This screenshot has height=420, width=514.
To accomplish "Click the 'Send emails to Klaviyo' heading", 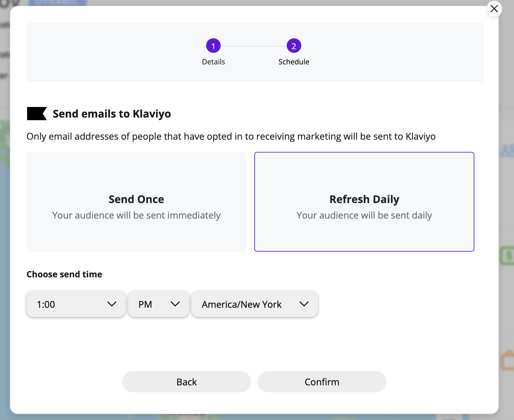I will coord(112,114).
